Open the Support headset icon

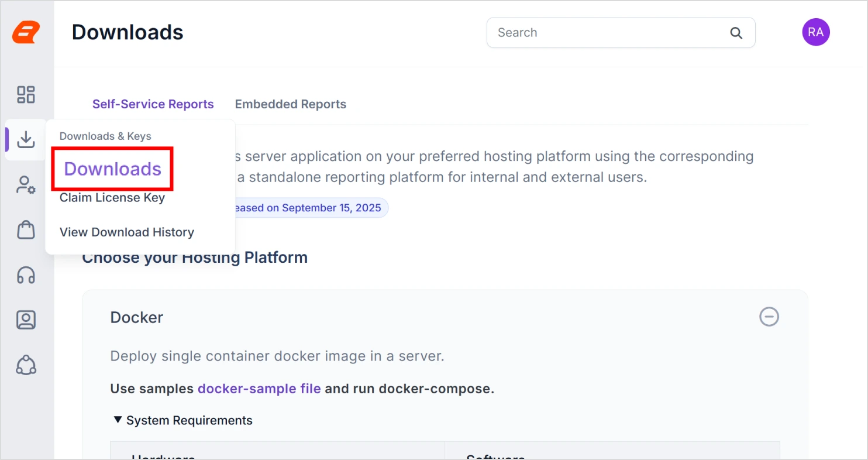pyautogui.click(x=26, y=275)
